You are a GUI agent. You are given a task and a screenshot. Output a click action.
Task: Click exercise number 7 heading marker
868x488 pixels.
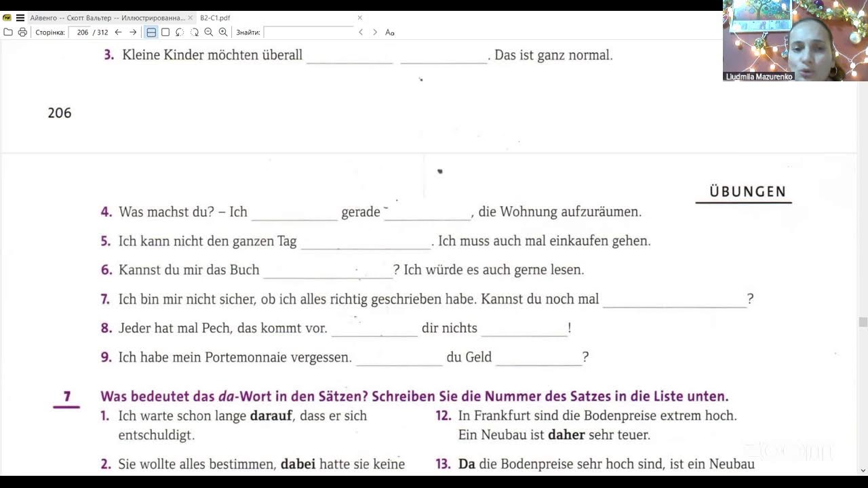[66, 396]
